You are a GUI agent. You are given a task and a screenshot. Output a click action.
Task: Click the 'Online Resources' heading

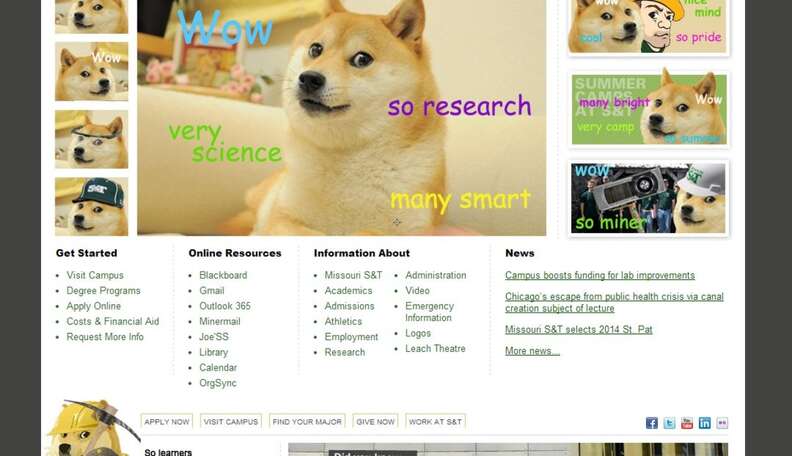coord(235,253)
